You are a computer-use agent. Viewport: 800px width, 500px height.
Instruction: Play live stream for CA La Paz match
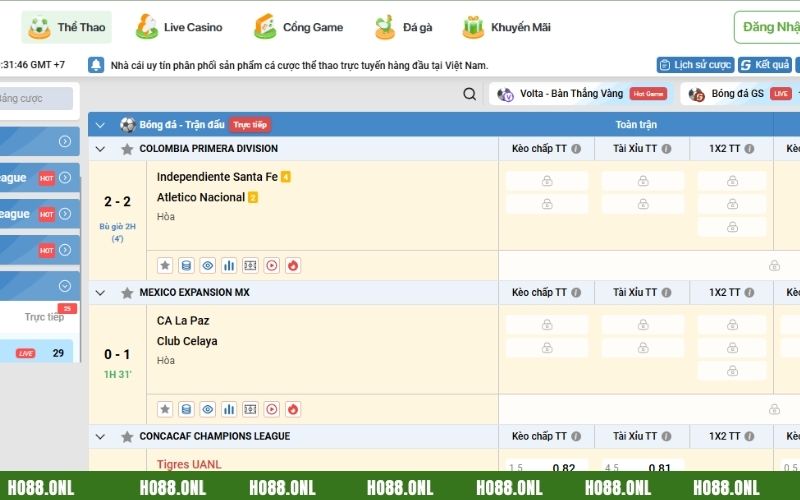point(271,409)
